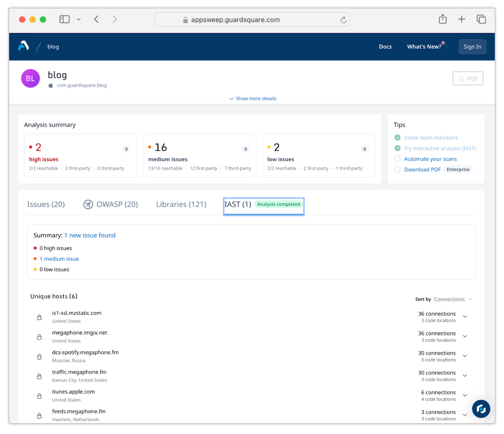Click the notification dot on What's New
Image resolution: width=504 pixels, height=434 pixels.
click(x=443, y=43)
